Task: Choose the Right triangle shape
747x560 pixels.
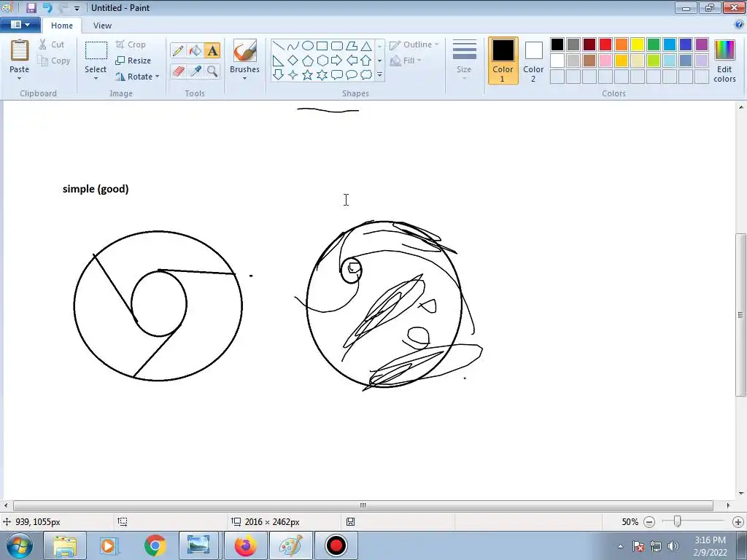Action: [278, 61]
